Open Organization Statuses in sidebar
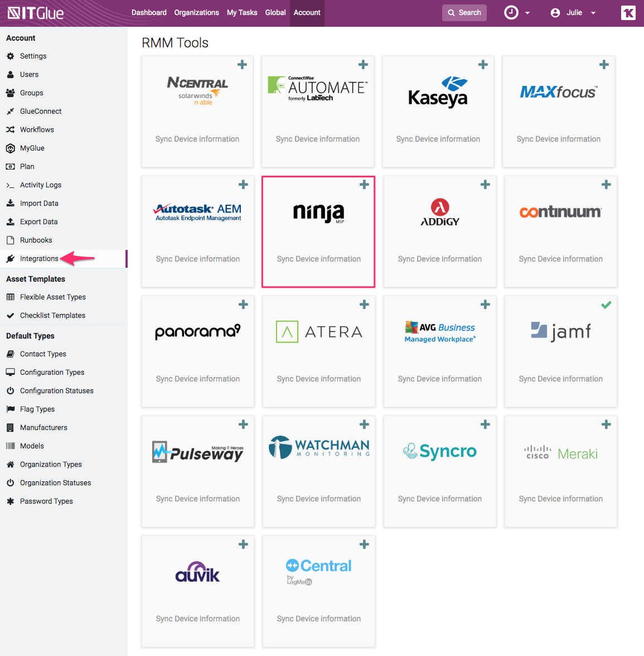The width and height of the screenshot is (644, 656). [55, 483]
